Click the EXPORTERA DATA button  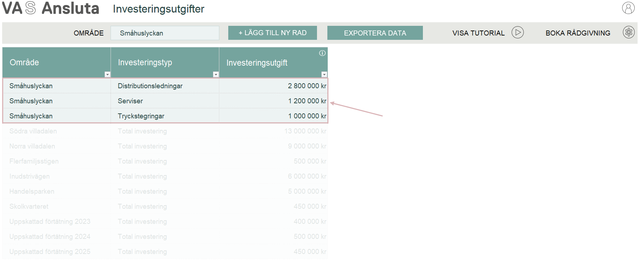375,33
